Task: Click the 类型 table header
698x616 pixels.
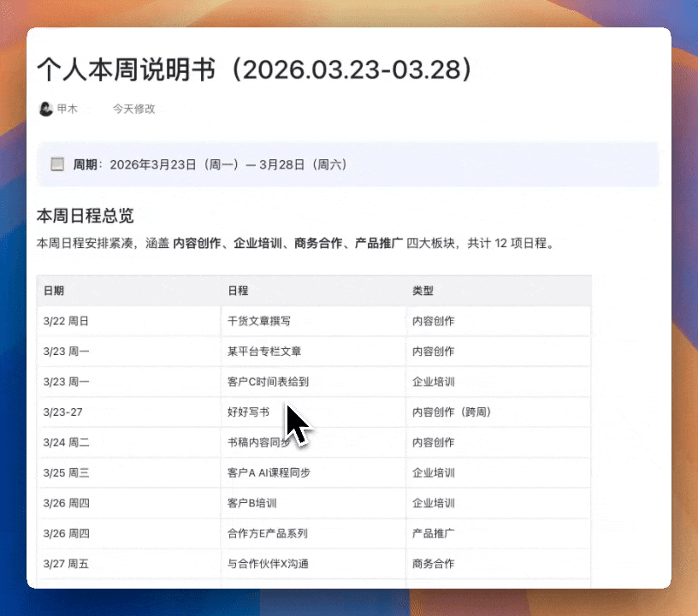Action: pyautogui.click(x=417, y=290)
